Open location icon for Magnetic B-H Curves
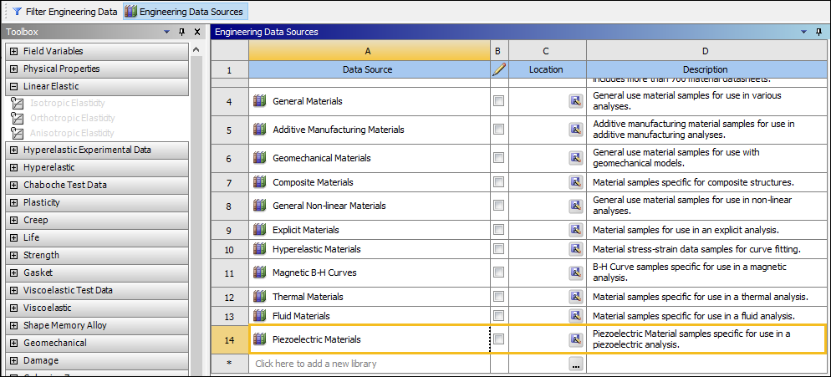This screenshot has height=377, width=831. coord(576,273)
